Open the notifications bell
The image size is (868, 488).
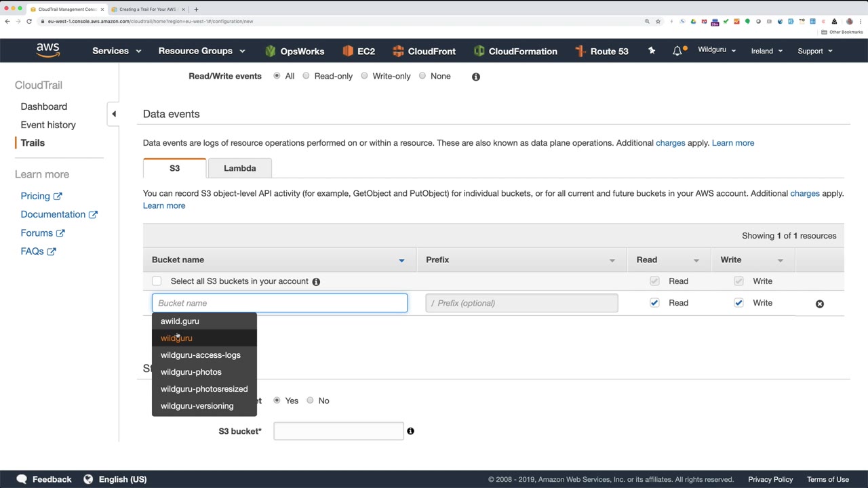(677, 51)
